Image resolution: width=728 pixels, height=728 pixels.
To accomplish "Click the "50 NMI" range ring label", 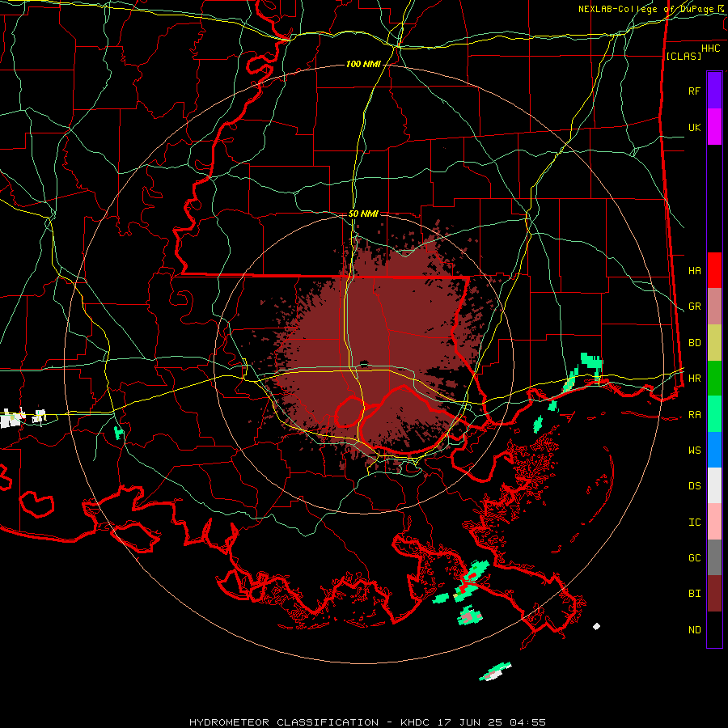I will tap(363, 214).
